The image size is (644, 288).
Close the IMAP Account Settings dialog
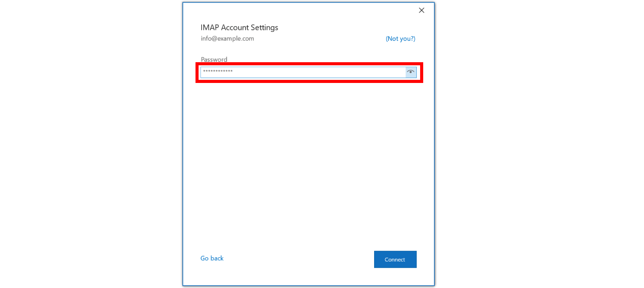tap(422, 10)
